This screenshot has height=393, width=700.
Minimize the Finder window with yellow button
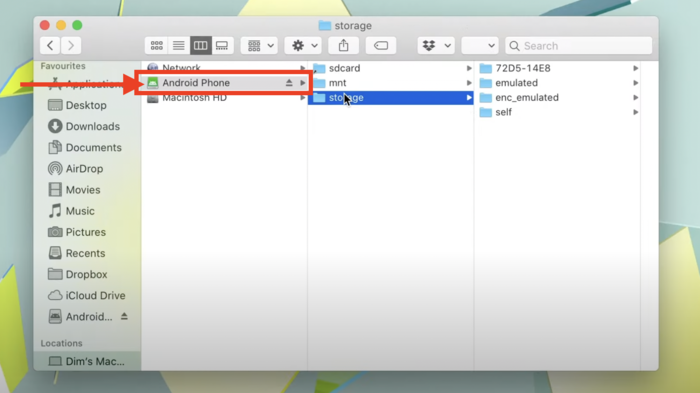[x=61, y=25]
